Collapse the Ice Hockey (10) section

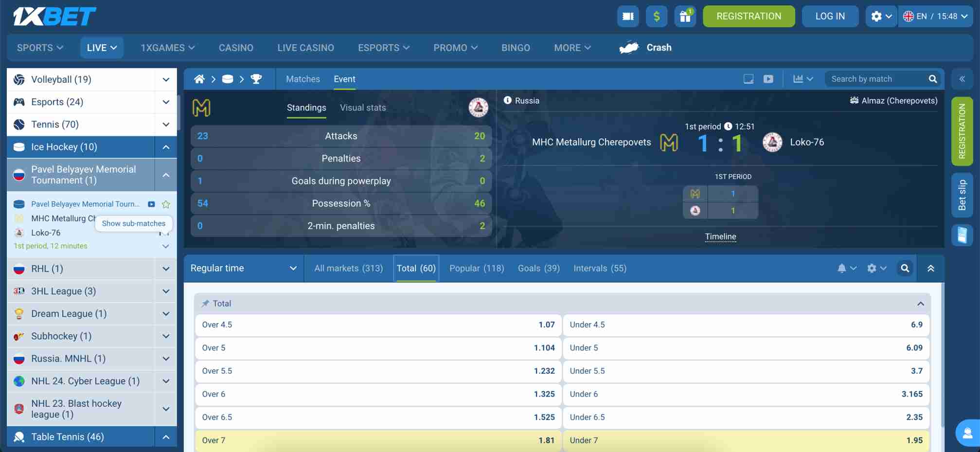click(x=166, y=147)
